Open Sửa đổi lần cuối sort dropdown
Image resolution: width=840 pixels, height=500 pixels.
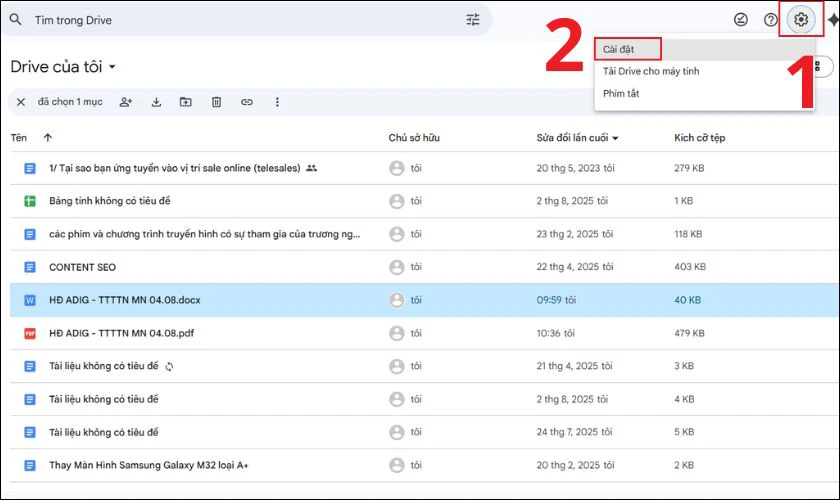(615, 138)
